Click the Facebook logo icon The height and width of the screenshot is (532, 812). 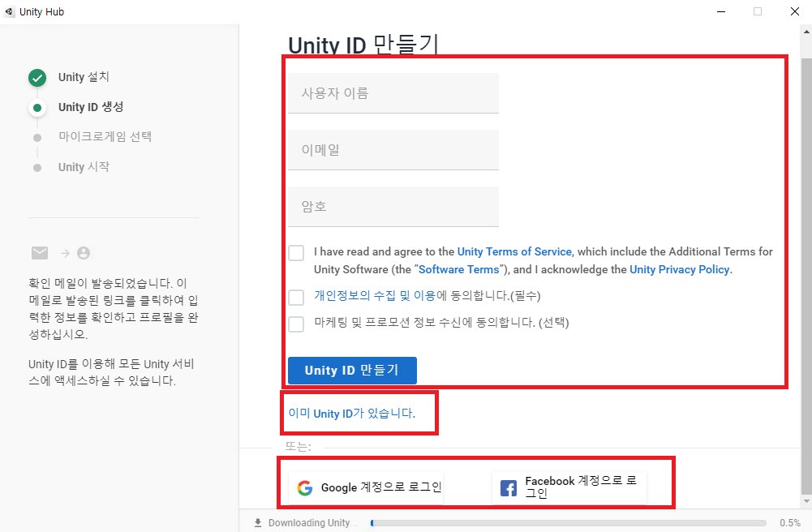tap(509, 488)
